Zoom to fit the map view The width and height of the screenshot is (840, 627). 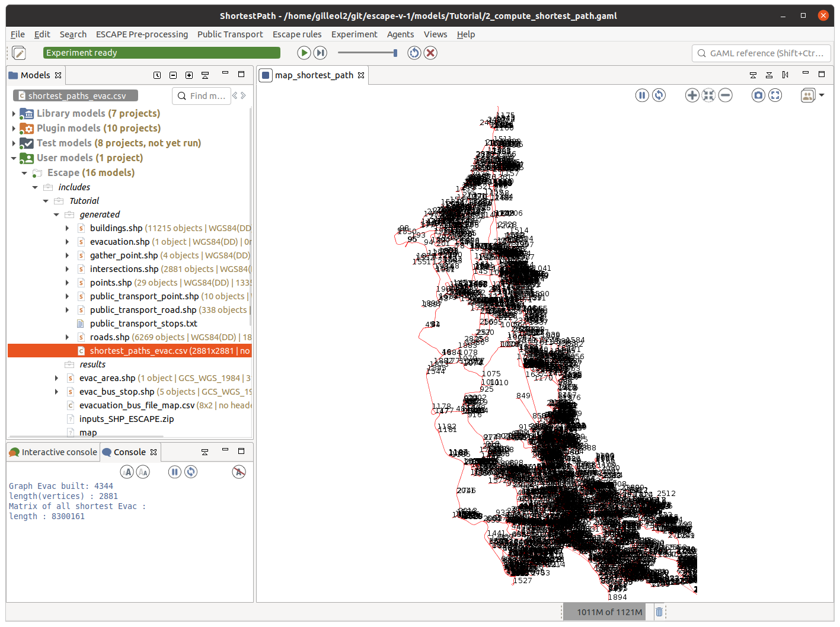click(708, 95)
